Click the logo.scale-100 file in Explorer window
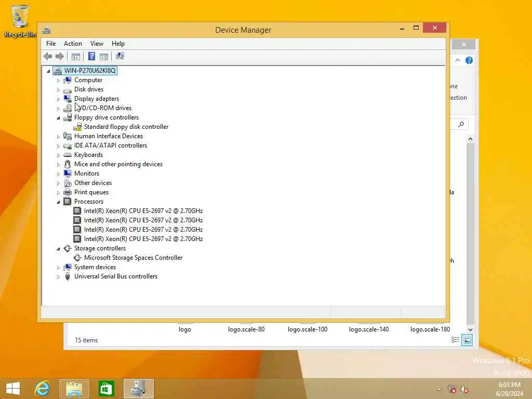532x399 pixels. coord(308,329)
